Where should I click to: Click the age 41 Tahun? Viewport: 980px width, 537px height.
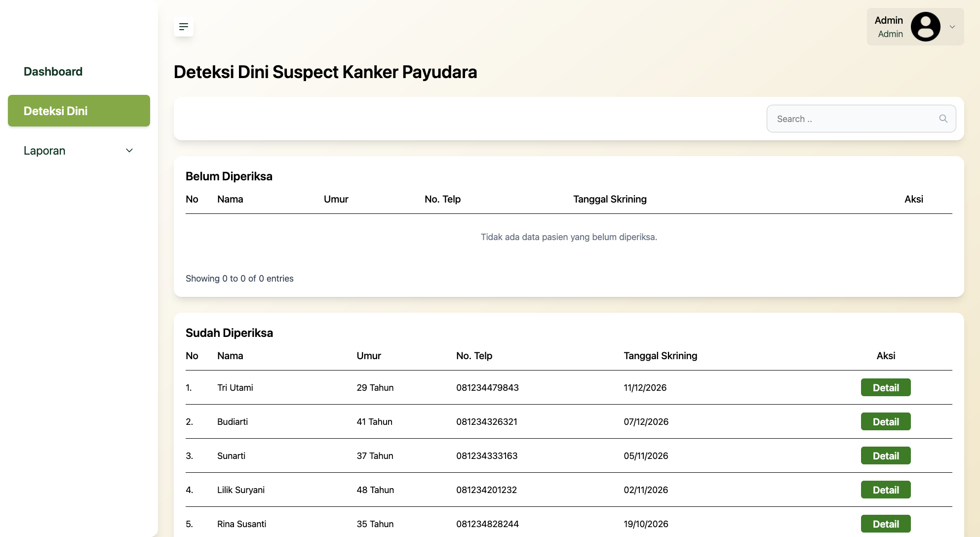pyautogui.click(x=375, y=422)
